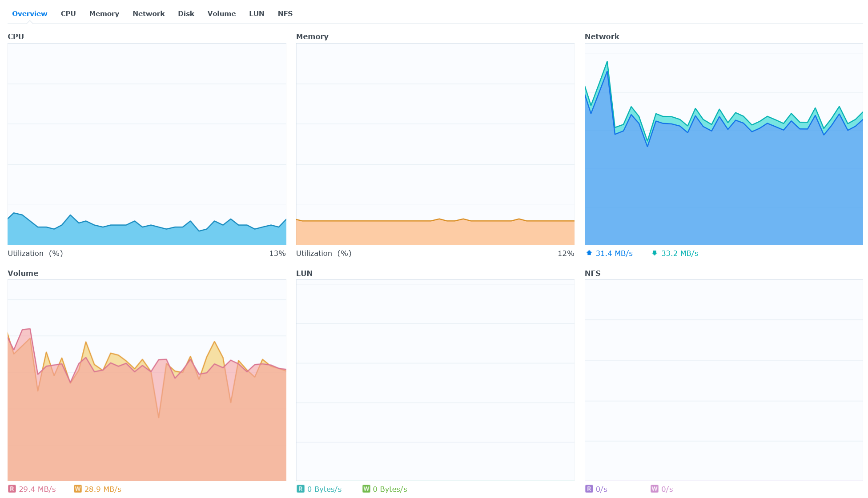Click the NFS read (R) legend icon
Screen dimensions: 868x498
589,489
